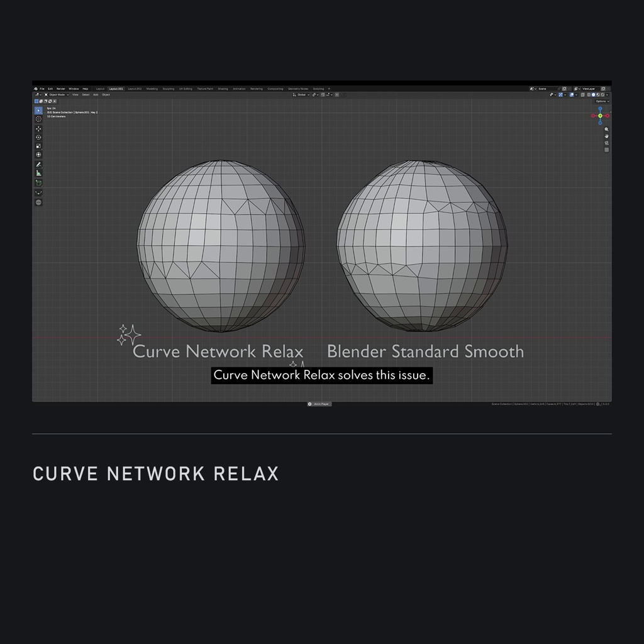Toggle X-ray view button
Screen dimensions: 644x644
coord(582,95)
